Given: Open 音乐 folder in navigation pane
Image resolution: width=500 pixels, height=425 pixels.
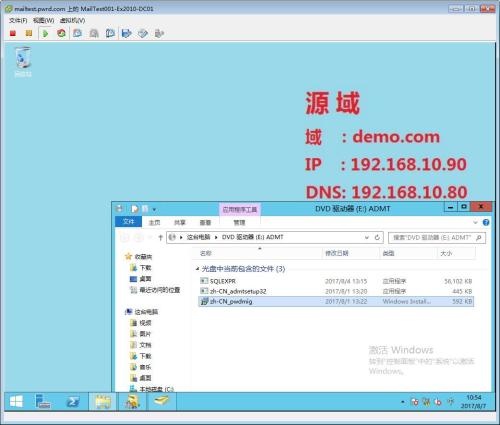Looking at the screenshot, I should (x=145, y=367).
